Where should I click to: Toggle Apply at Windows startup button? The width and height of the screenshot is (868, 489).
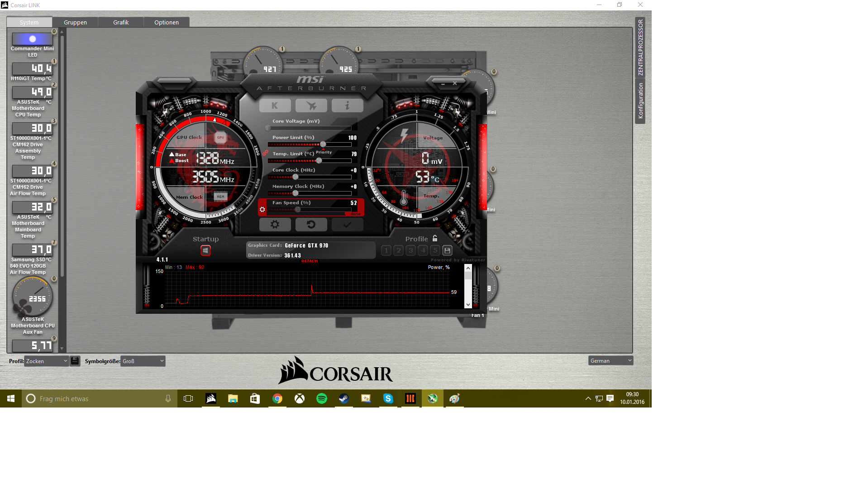(x=205, y=250)
